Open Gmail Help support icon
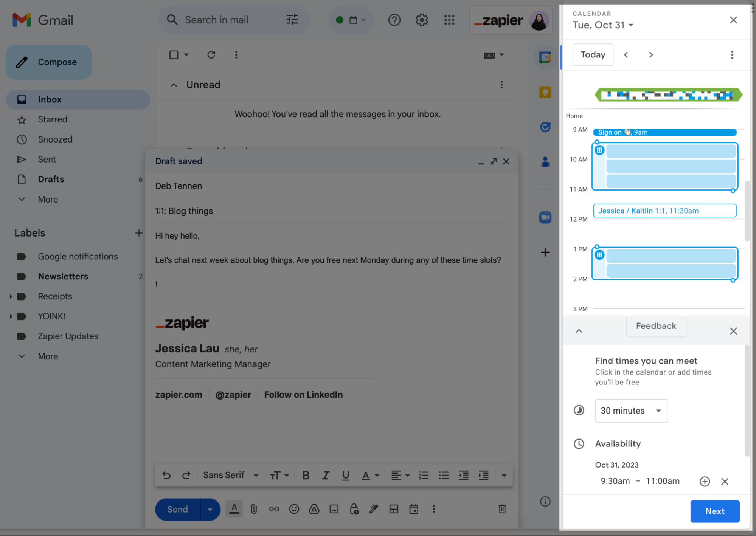 click(x=394, y=20)
